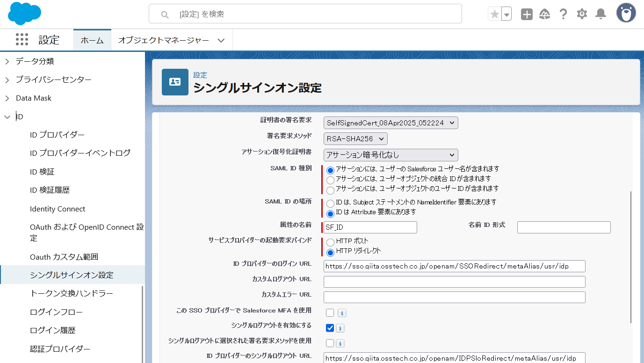This screenshot has height=363, width=644.
Task: Select シングルサインオン設定 in sidebar
Action: [x=72, y=275]
